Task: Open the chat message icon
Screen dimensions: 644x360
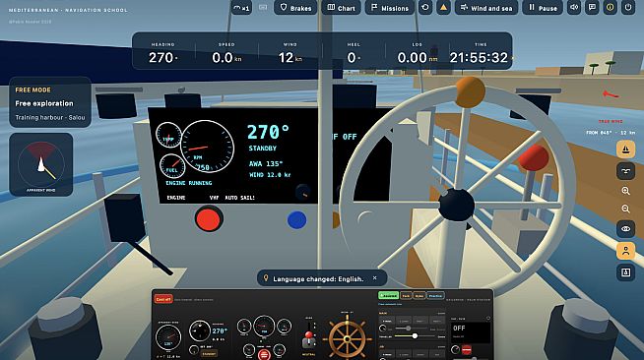Action: coord(592,8)
